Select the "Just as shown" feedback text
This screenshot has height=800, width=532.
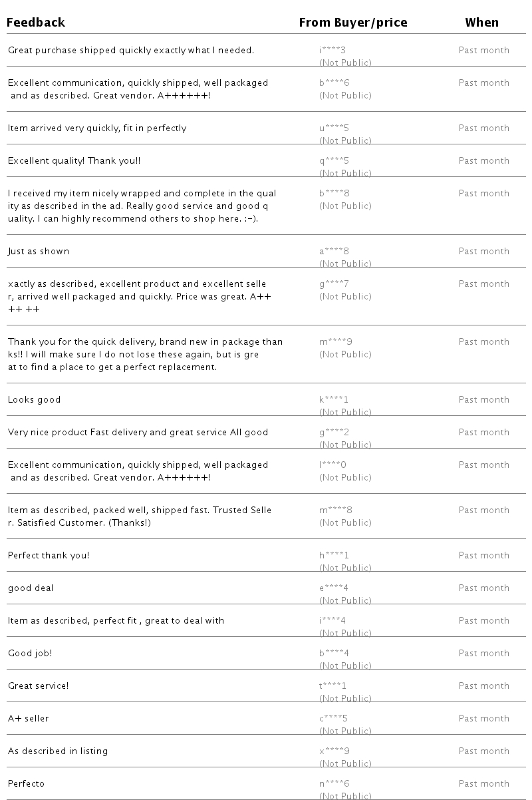tap(39, 252)
